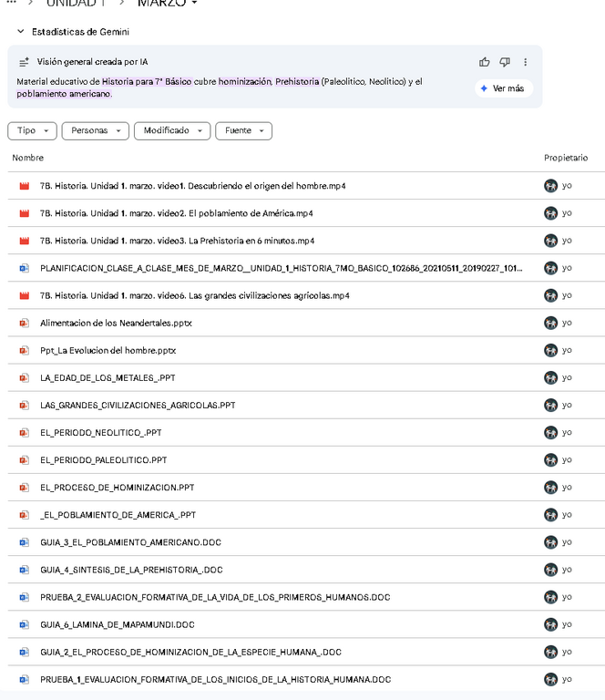Click PowerPoint icon of LA_EDAD_DE_LOS_METALES_.PPT
Image resolution: width=605 pixels, height=700 pixels.
pos(25,377)
